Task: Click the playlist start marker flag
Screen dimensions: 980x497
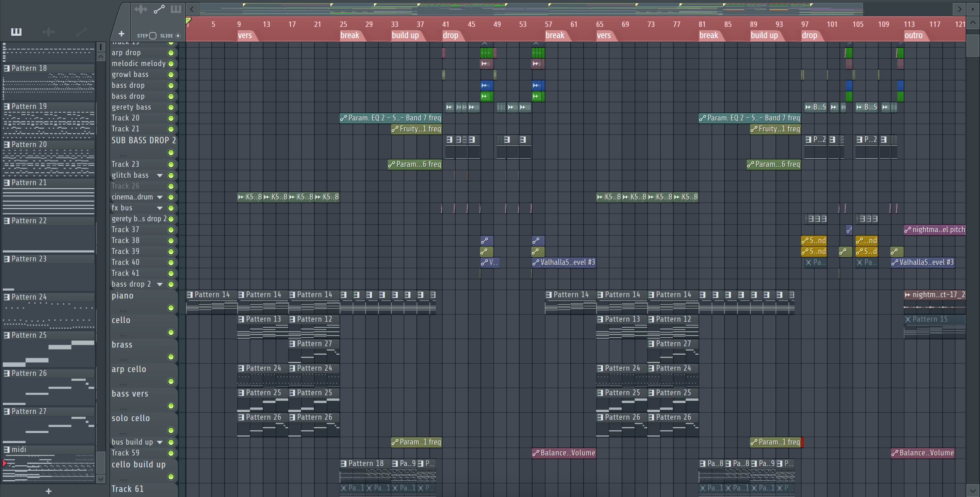Action: [x=188, y=20]
